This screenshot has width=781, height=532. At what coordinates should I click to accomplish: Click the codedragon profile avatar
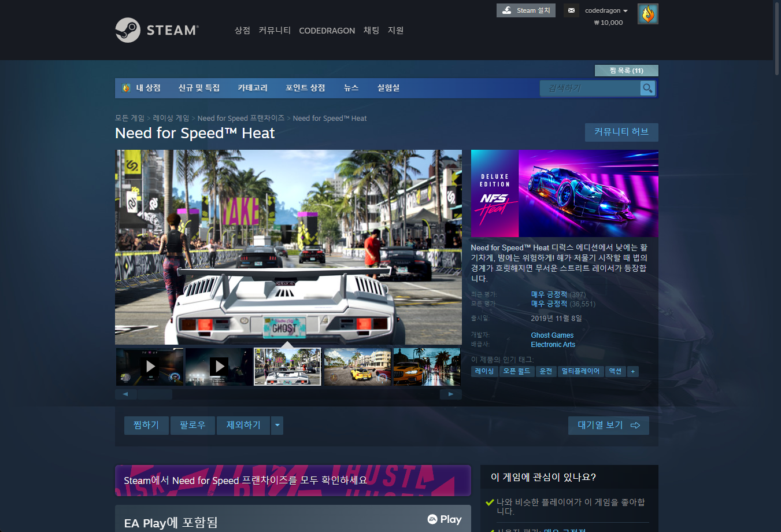pos(647,14)
